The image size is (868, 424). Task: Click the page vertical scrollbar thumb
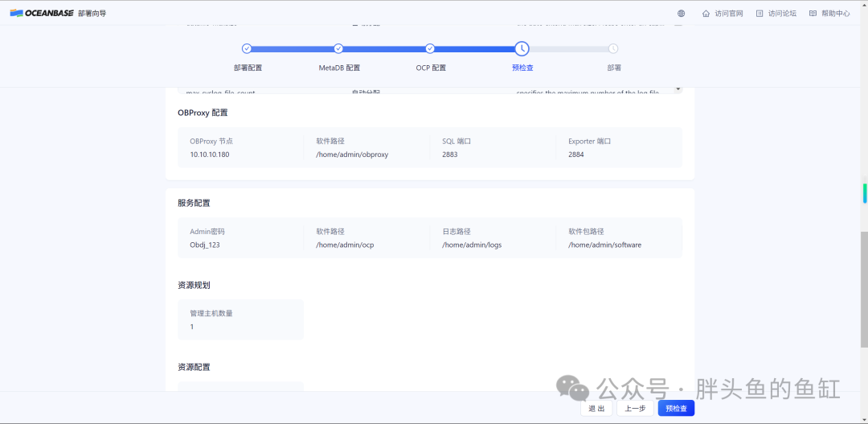coord(863,290)
